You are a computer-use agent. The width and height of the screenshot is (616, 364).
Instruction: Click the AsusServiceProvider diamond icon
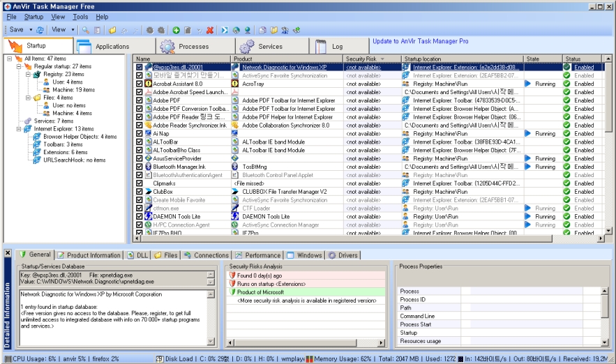[148, 158]
